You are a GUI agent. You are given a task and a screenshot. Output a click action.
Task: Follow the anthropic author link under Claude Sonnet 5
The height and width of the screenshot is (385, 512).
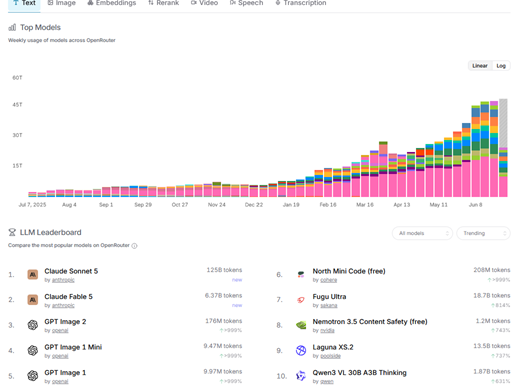coord(63,280)
